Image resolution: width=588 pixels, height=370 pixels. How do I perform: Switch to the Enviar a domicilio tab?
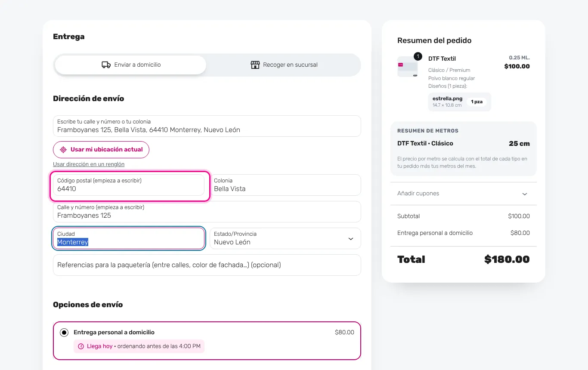[x=130, y=65]
